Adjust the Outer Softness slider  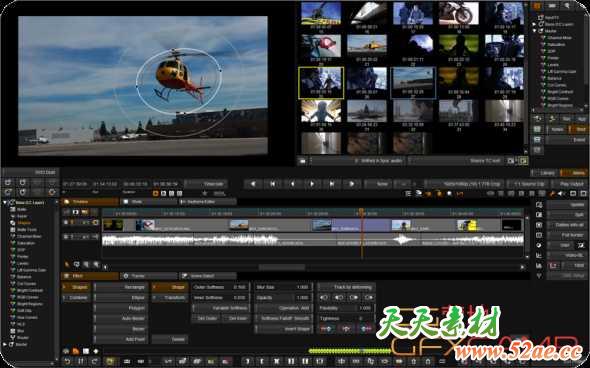point(220,287)
